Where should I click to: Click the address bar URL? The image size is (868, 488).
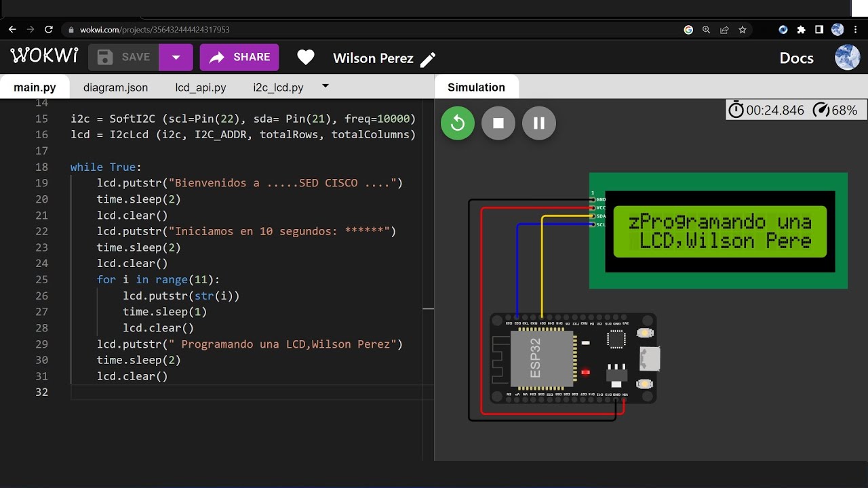(155, 30)
